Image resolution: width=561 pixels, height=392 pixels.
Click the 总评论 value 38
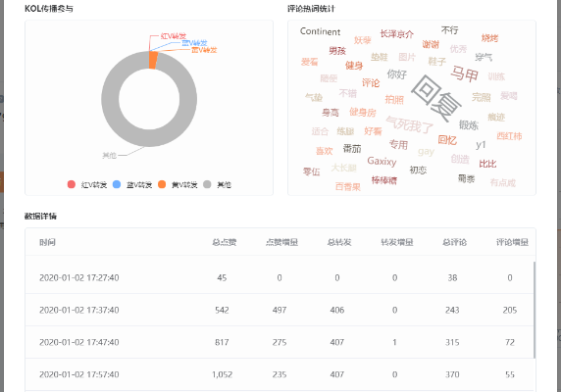[x=452, y=277]
